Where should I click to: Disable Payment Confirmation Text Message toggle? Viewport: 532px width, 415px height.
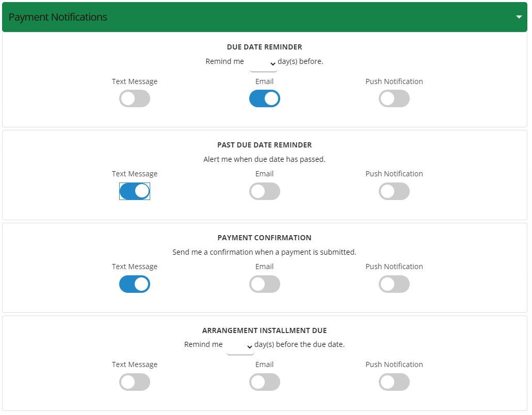point(135,284)
